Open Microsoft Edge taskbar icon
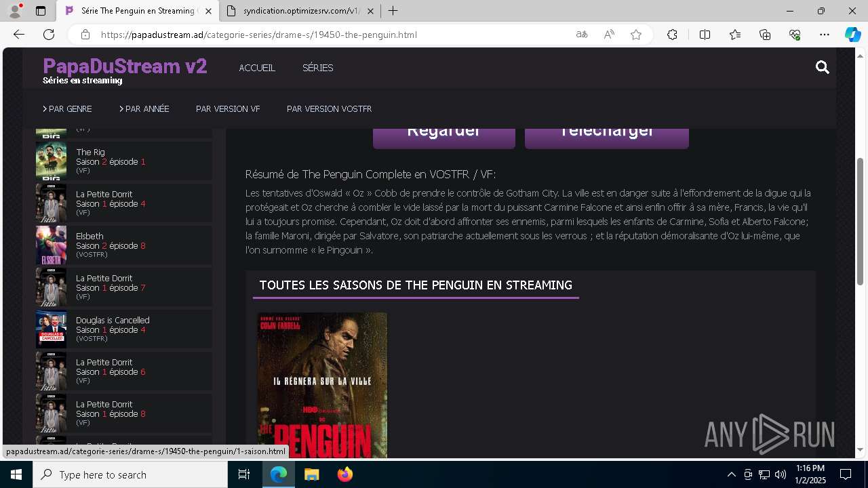The height and width of the screenshot is (488, 868). 279,474
